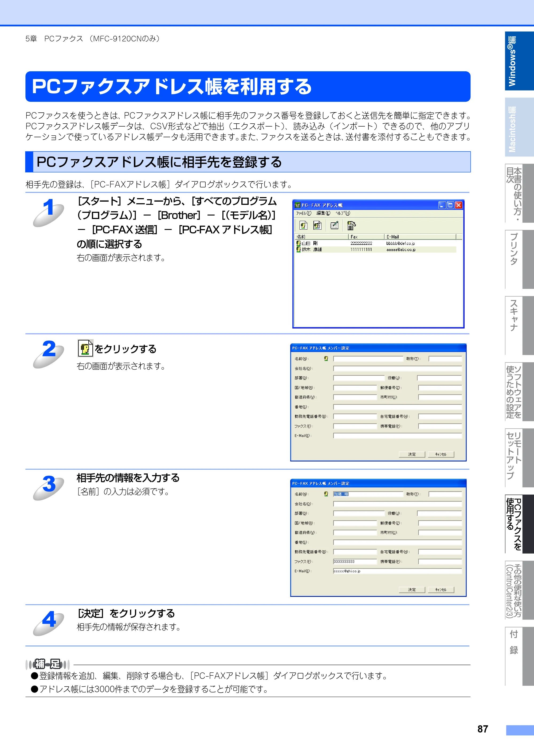534x756 pixels.
Task: Click 敬称(T) field in the filled-in dialog
Action: 445,494
